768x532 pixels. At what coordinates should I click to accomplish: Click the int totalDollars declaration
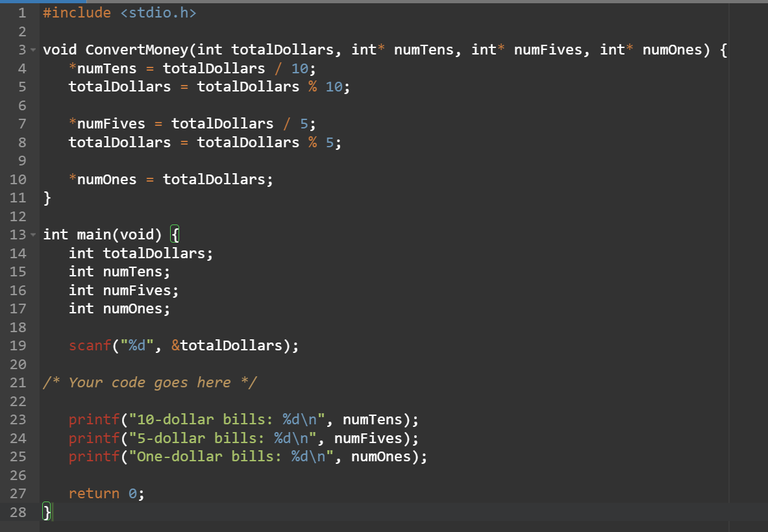click(x=140, y=253)
